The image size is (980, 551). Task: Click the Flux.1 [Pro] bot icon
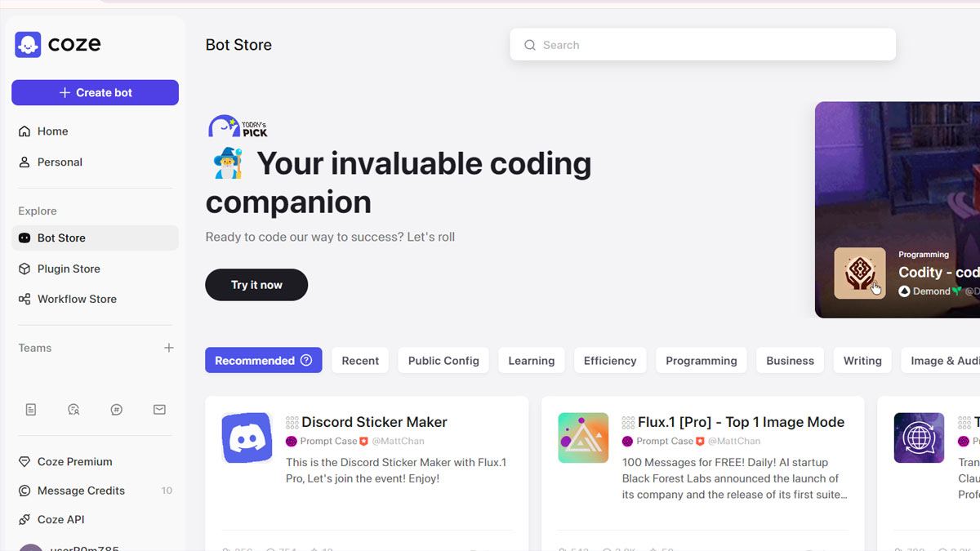(583, 438)
